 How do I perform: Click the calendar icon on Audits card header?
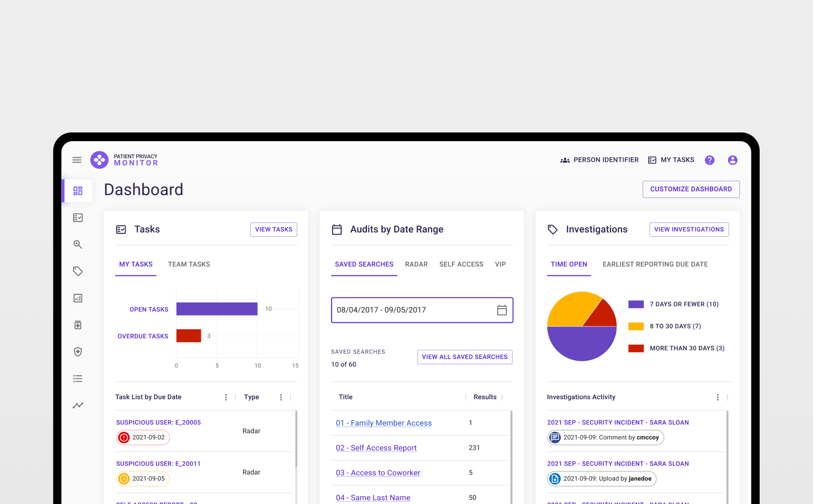pos(337,229)
